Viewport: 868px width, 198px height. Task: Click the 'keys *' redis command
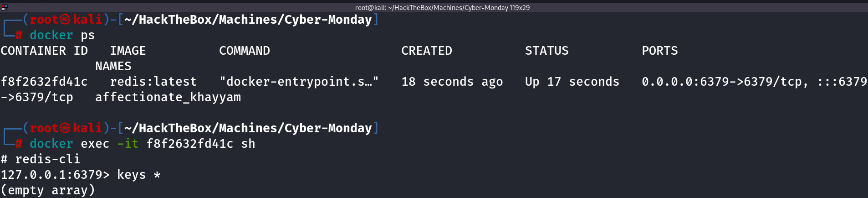(139, 175)
